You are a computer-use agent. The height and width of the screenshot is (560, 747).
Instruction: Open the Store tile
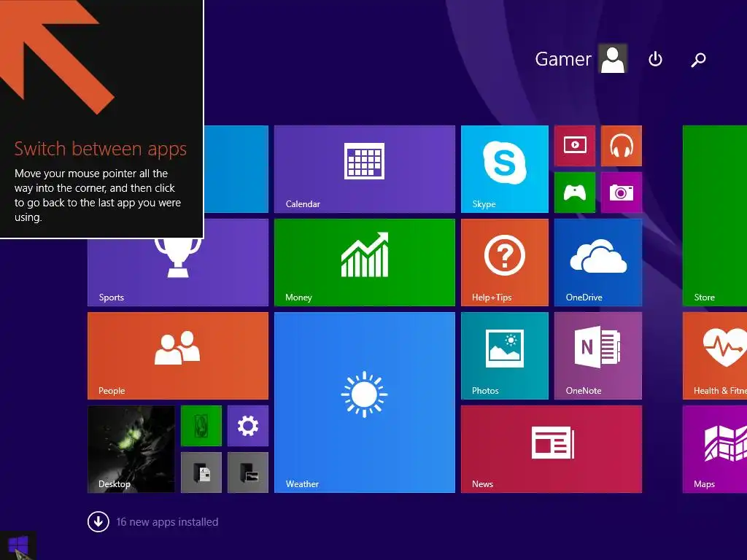715,216
